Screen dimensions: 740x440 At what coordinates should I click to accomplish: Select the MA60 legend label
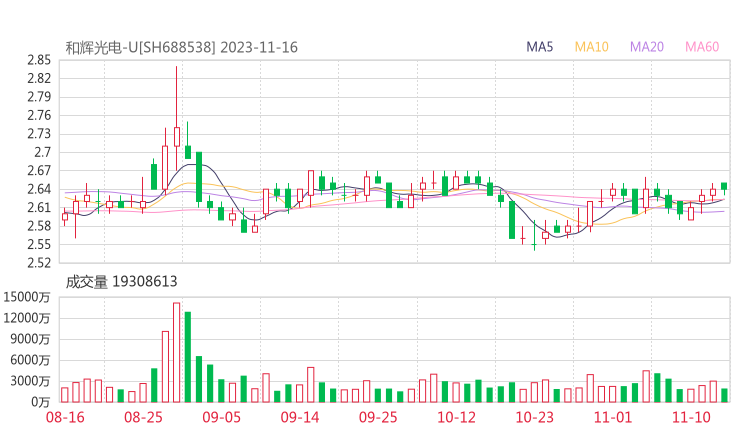pyautogui.click(x=702, y=47)
